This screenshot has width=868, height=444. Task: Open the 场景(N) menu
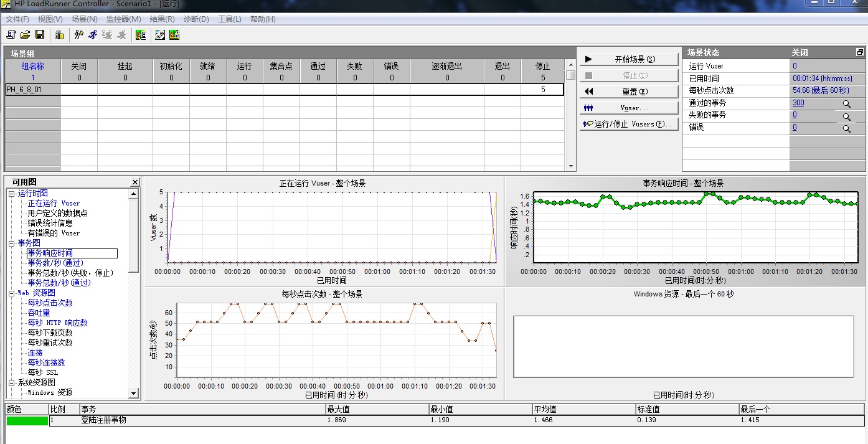[x=84, y=19]
